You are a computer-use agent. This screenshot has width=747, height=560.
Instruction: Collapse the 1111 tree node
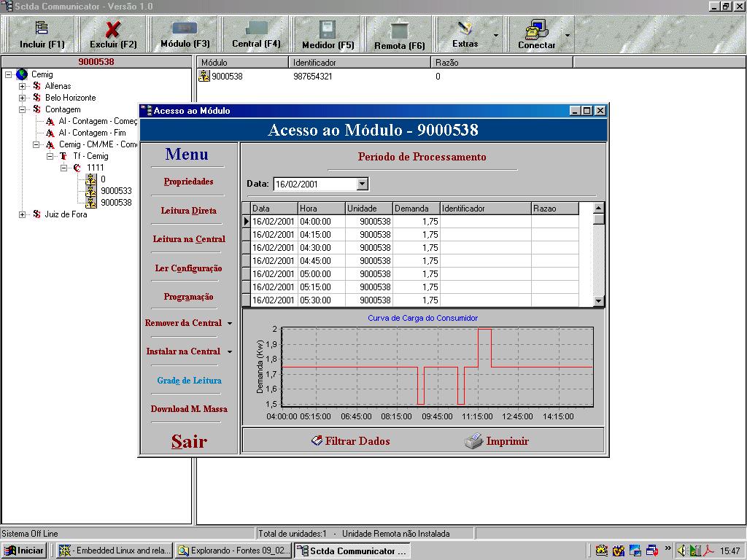tap(64, 168)
